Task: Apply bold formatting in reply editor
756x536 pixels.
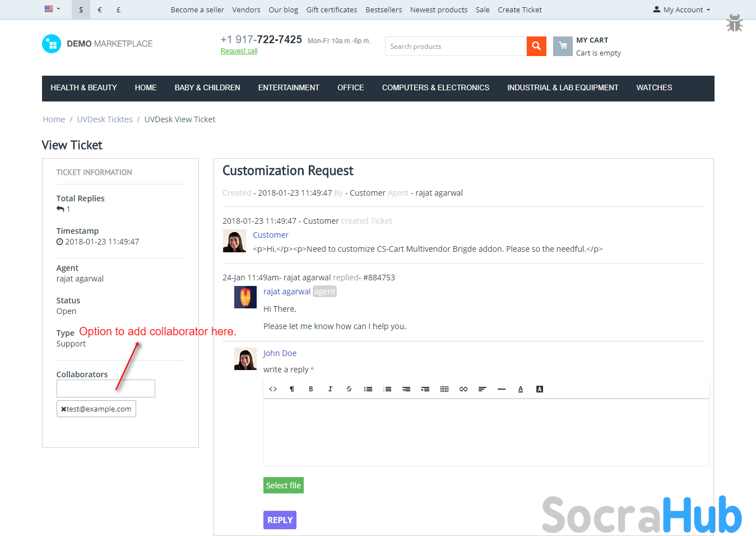Action: [x=311, y=389]
